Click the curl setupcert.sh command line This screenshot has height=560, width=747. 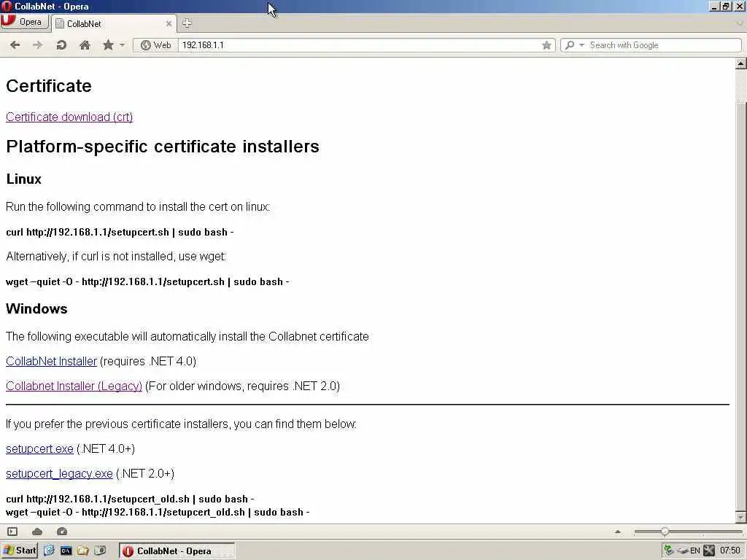pos(120,233)
